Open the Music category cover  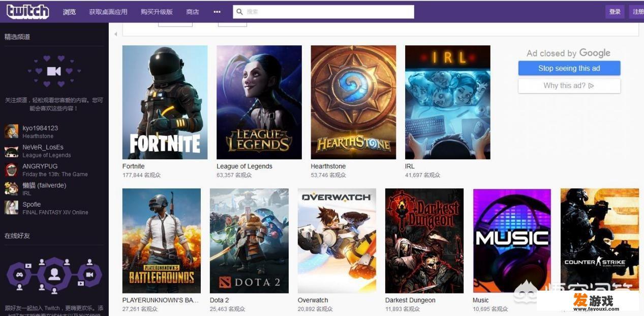(512, 241)
